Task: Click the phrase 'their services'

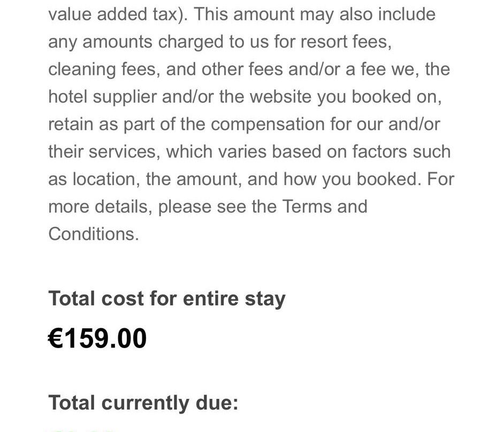Action: [x=102, y=151]
